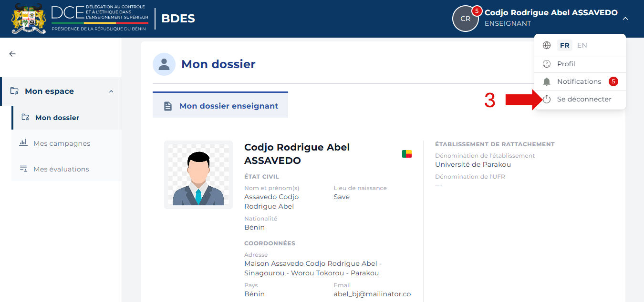This screenshot has width=644, height=302.
Task: Click the user avatar icon beside Mon dossier title
Action: coord(164,64)
